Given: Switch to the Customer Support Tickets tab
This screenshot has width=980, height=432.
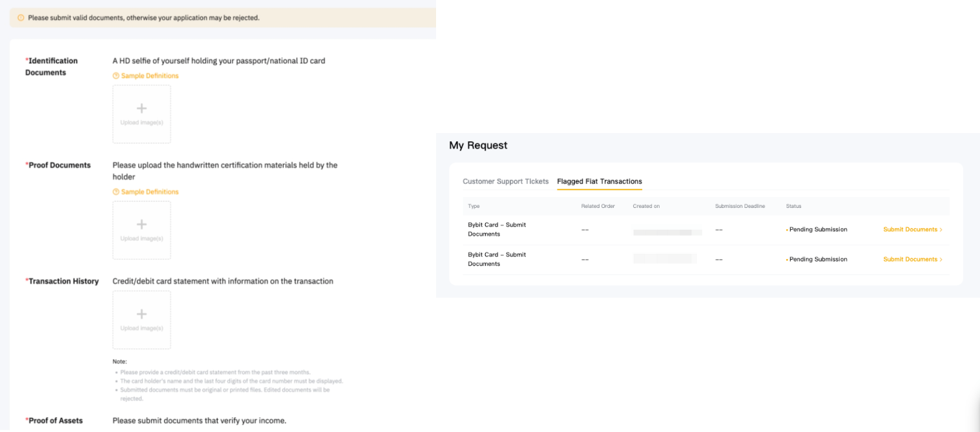Looking at the screenshot, I should (505, 181).
